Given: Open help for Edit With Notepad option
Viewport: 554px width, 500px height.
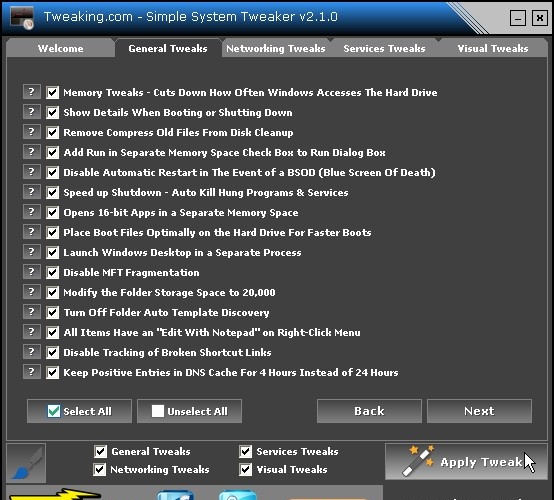Looking at the screenshot, I should pyautogui.click(x=31, y=332).
